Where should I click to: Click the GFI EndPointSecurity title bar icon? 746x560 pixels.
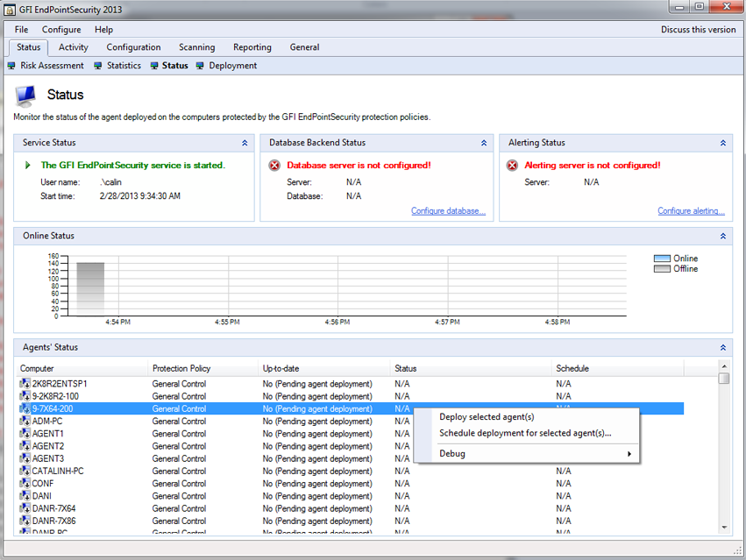[10, 10]
